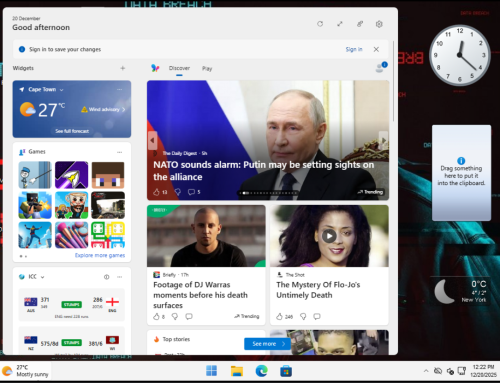Dislike the DJ Warras footage story

(175, 316)
